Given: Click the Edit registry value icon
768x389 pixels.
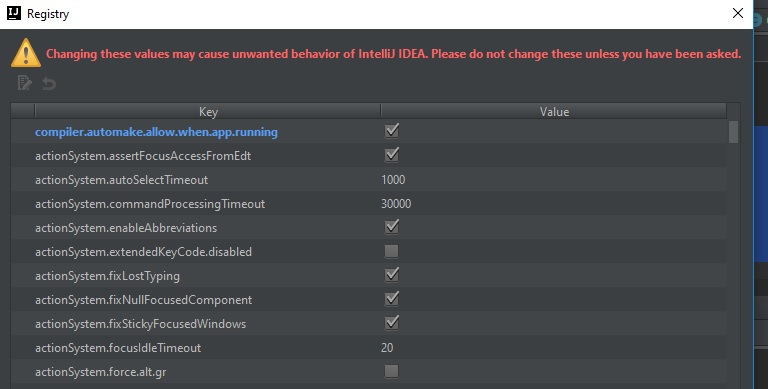Looking at the screenshot, I should pos(24,83).
